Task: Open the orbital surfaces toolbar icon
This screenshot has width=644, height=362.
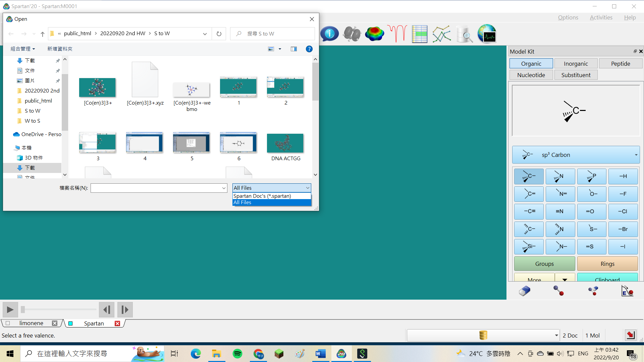Action: tap(352, 34)
